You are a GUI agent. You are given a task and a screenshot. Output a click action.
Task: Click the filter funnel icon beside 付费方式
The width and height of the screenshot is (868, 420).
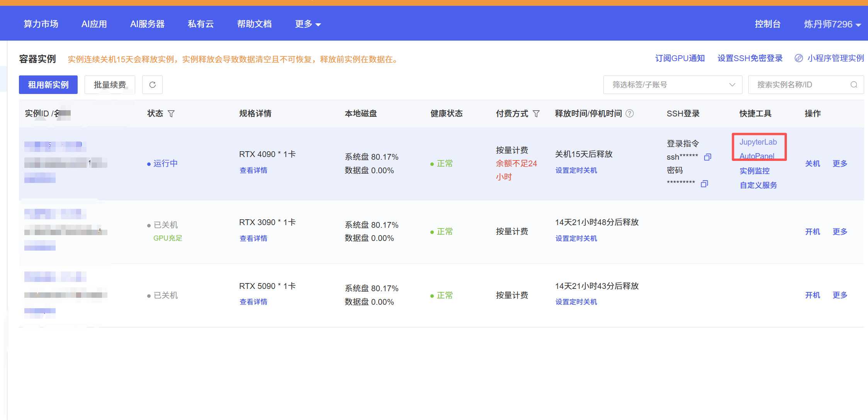point(536,114)
